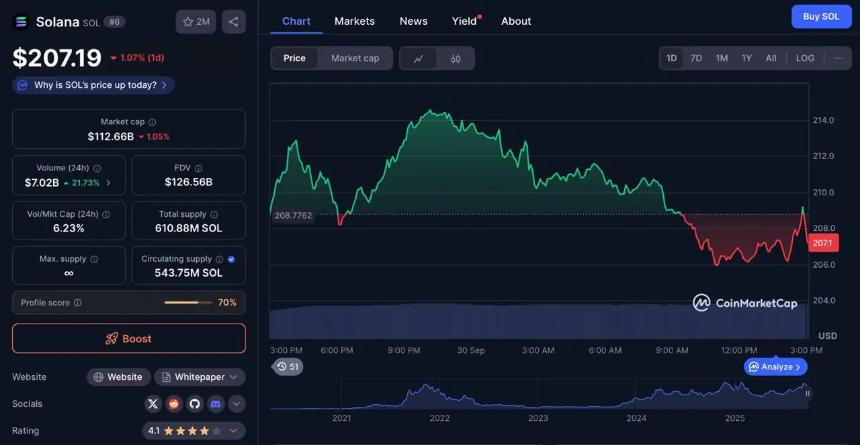The height and width of the screenshot is (445, 860).
Task: Switch to candlestick chart view icon
Action: point(456,58)
